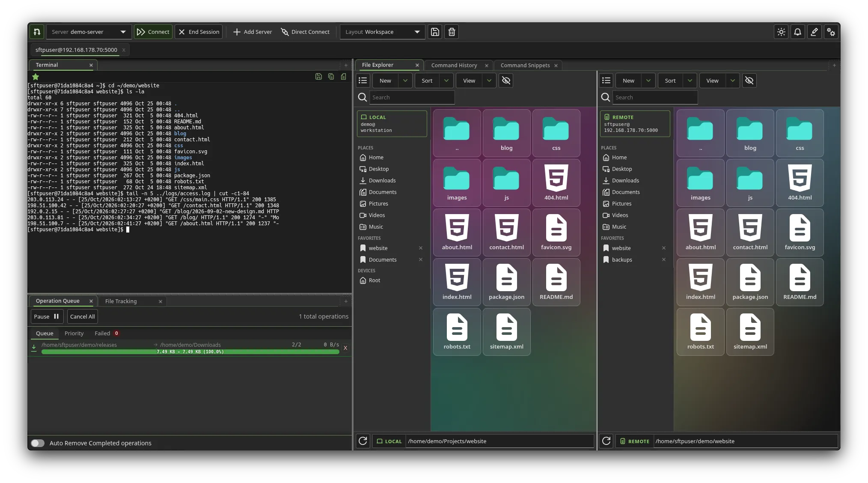Refresh the remote directory listing
This screenshot has height=483, width=868.
click(x=606, y=441)
